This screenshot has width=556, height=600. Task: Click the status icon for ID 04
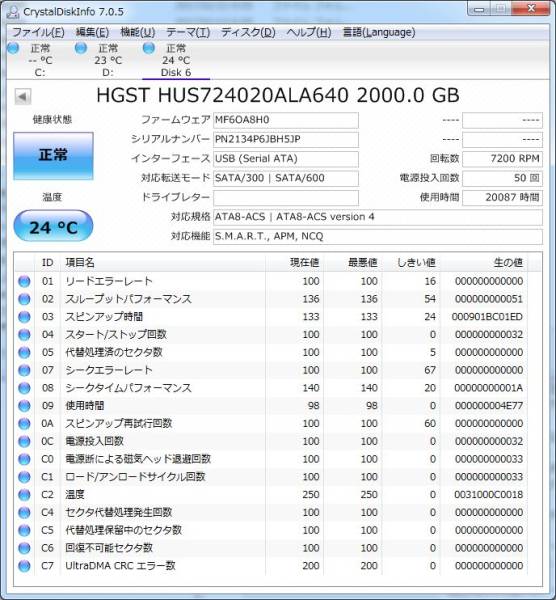[x=24, y=335]
